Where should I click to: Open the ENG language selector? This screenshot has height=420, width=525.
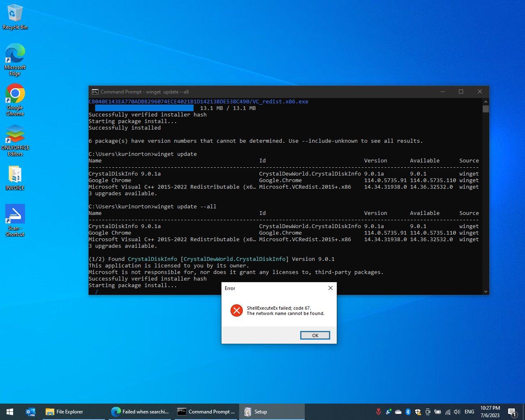click(469, 412)
